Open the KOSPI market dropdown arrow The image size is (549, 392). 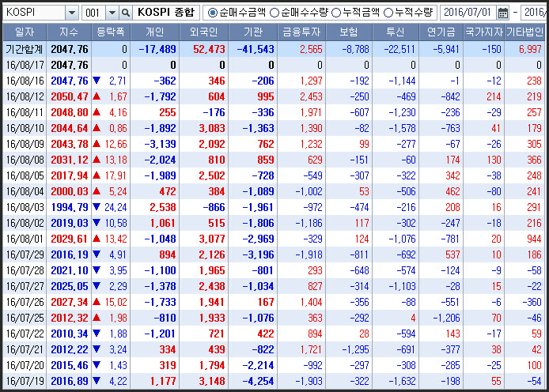72,13
